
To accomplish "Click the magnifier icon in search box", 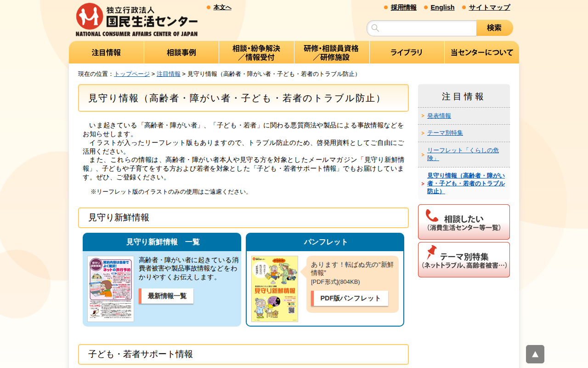I will coord(375,28).
